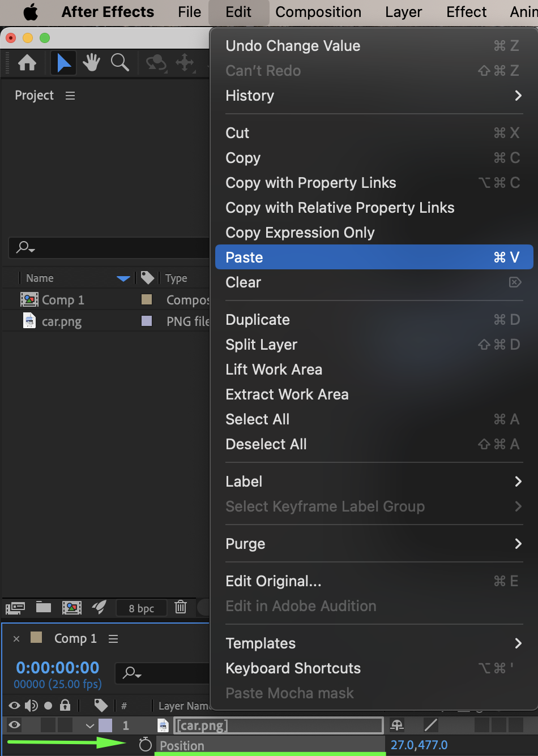Click the Position stopwatch icon
538x756 pixels.
[146, 745]
